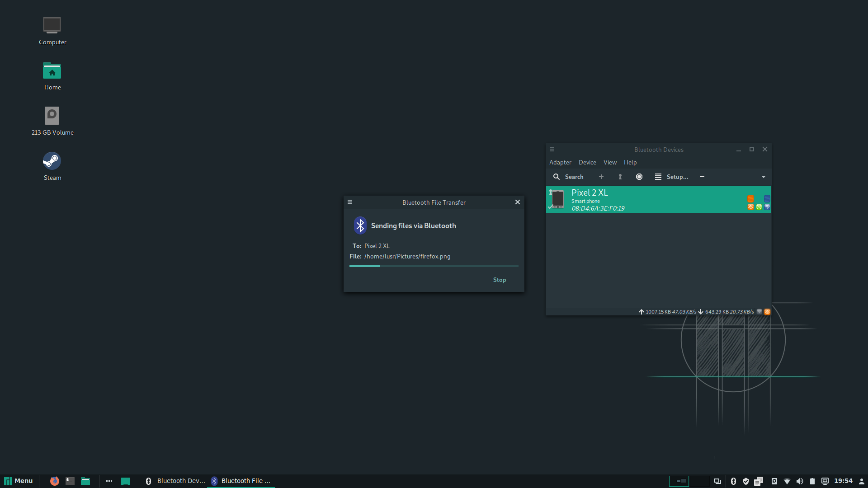Screen dimensions: 868x488
Task: Open the View menu
Action: point(610,162)
